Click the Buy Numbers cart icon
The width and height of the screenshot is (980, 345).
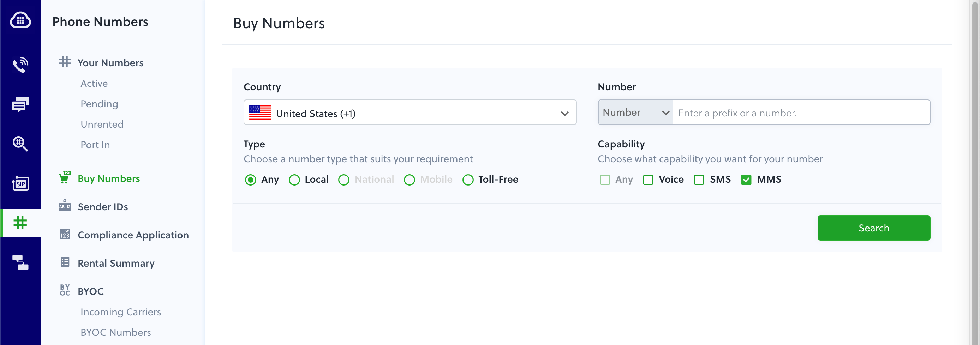65,178
